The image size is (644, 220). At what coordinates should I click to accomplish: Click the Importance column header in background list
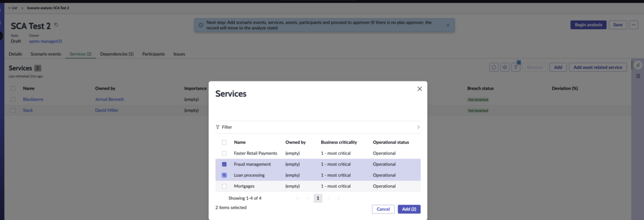coord(195,88)
